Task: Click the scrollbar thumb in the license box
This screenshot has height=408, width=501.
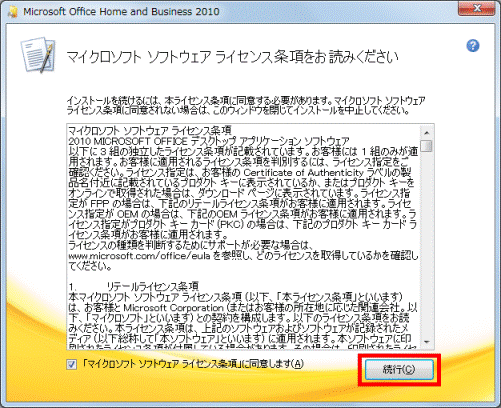Action: click(427, 146)
